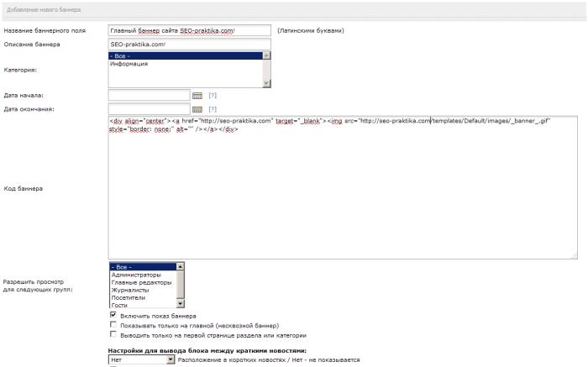Click inside the Код баннера textarea
Screen dimensions: 588x367
click(343, 187)
